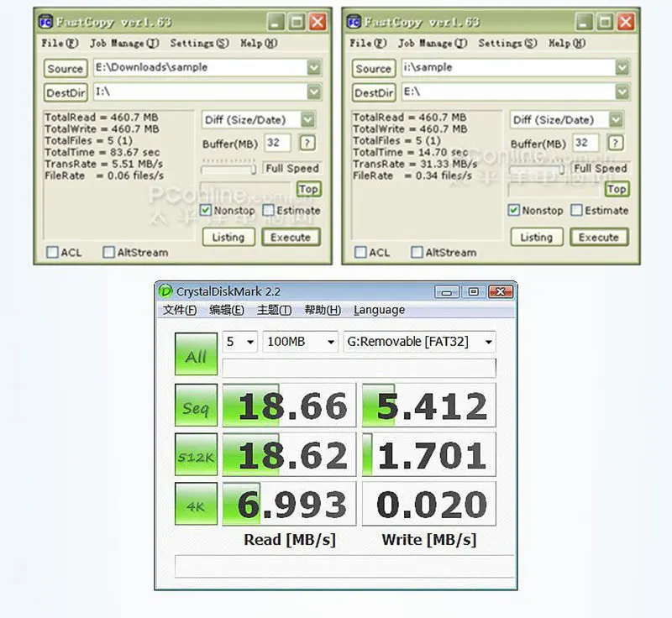Click the speed slider in DestDir I:\ window
The width and height of the screenshot is (672, 618).
pos(228,168)
